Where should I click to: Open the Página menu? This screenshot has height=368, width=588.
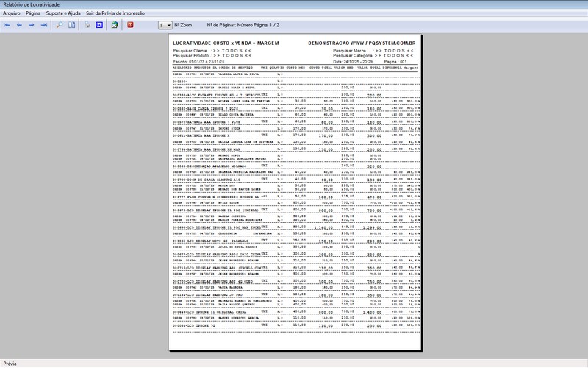33,13
